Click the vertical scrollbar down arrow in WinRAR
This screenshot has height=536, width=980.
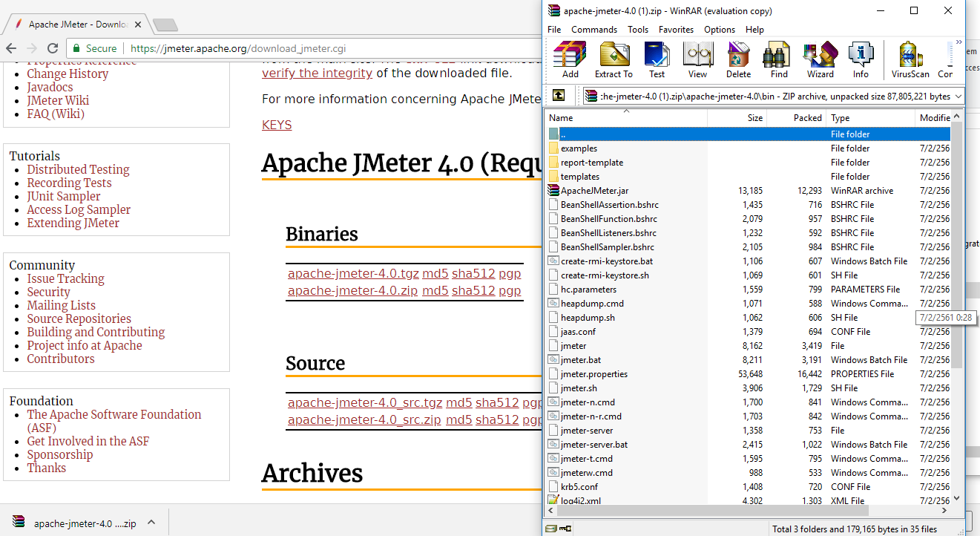tap(957, 499)
